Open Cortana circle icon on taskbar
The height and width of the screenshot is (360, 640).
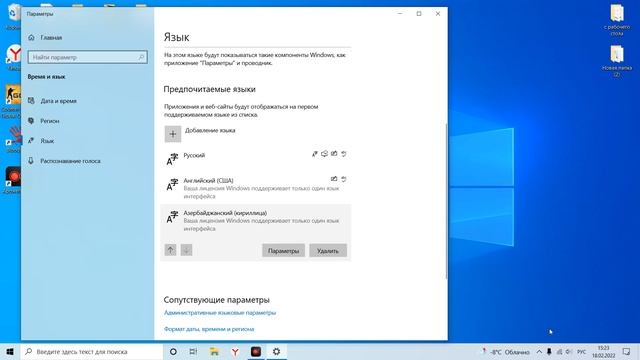(173, 351)
